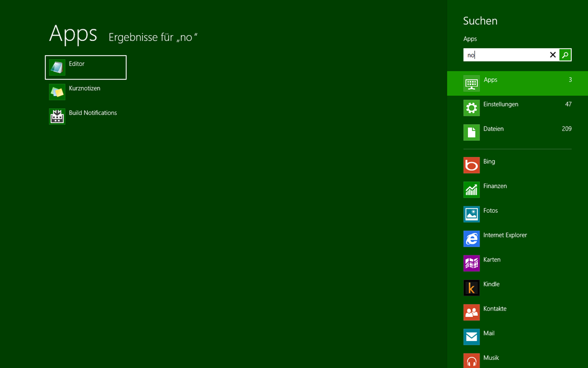The width and height of the screenshot is (588, 368).
Task: Launch Build Notifications app icon
Action: (57, 116)
